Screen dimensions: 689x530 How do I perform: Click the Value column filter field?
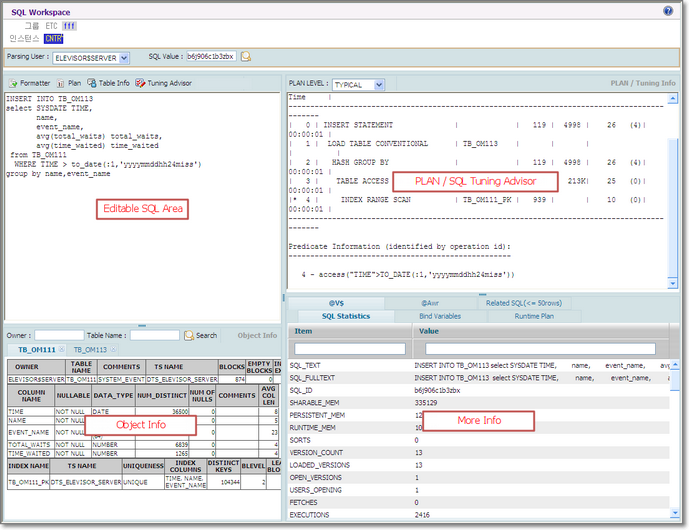540,349
